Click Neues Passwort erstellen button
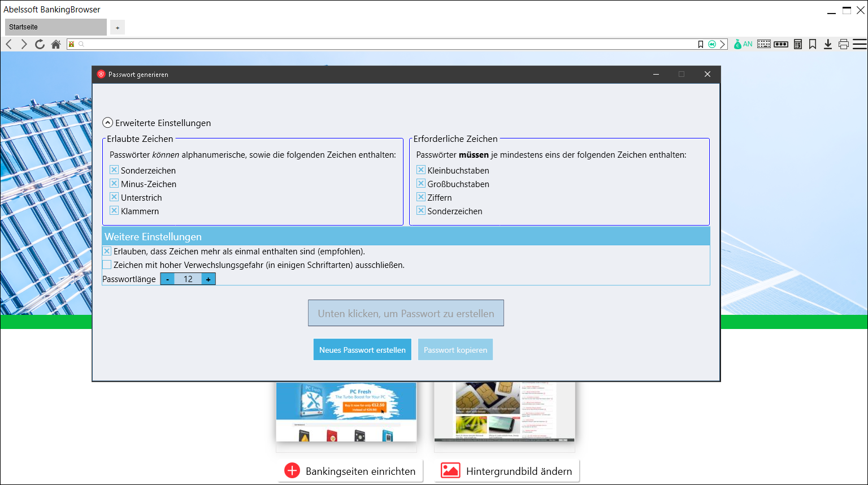This screenshot has height=485, width=868. tap(362, 350)
